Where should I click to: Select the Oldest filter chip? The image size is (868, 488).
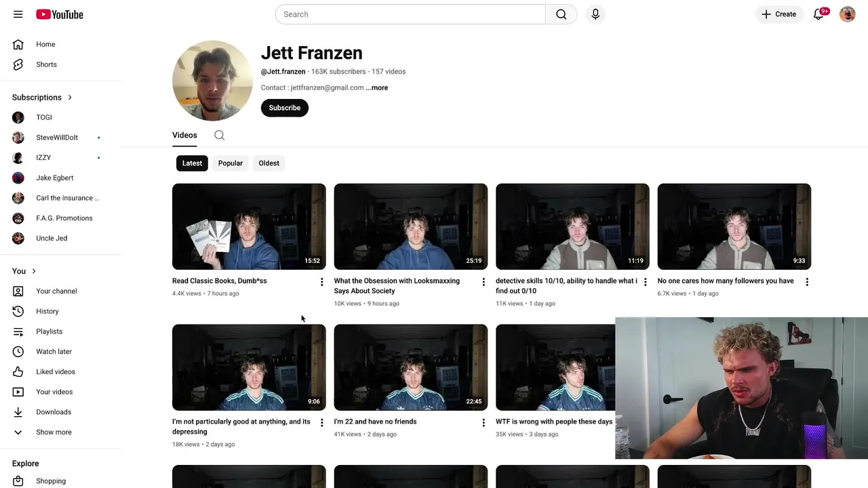269,163
